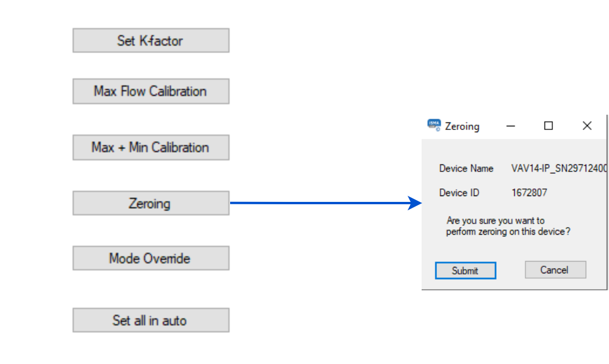
Task: Click Set all in auto
Action: (x=150, y=320)
